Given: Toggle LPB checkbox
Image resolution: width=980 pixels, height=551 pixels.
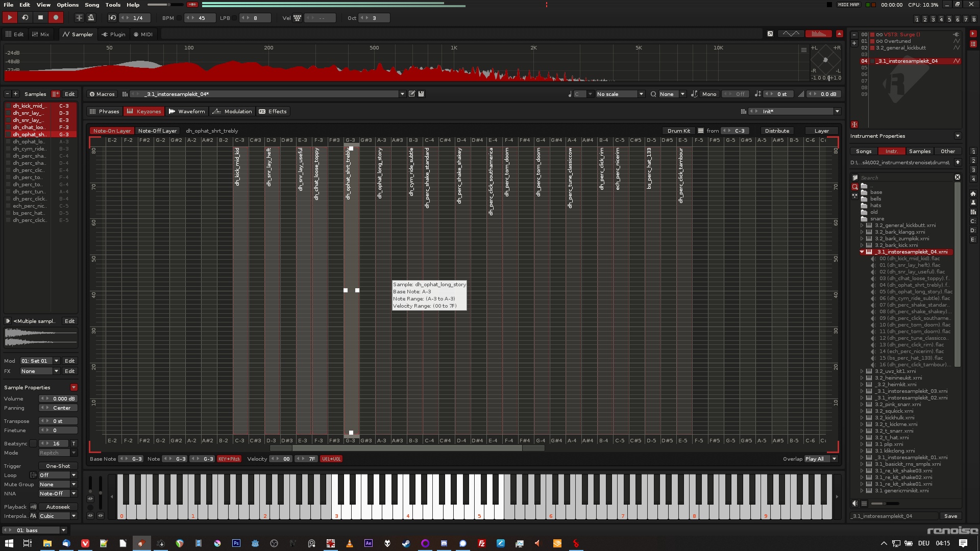Looking at the screenshot, I should (x=235, y=18).
